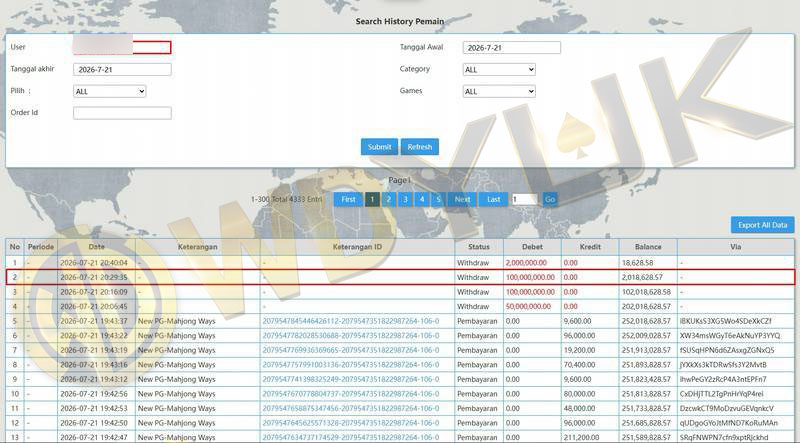Viewport: 800px width, 443px height.
Task: Click New PG-Mahjong Ways in row 10
Action: 177,393
